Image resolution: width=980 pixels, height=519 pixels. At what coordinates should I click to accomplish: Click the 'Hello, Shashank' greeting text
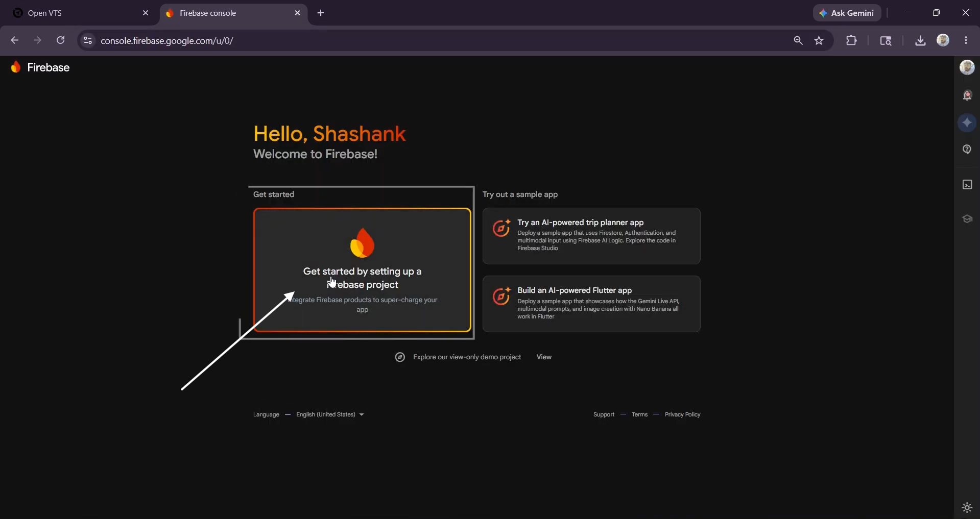[329, 134]
